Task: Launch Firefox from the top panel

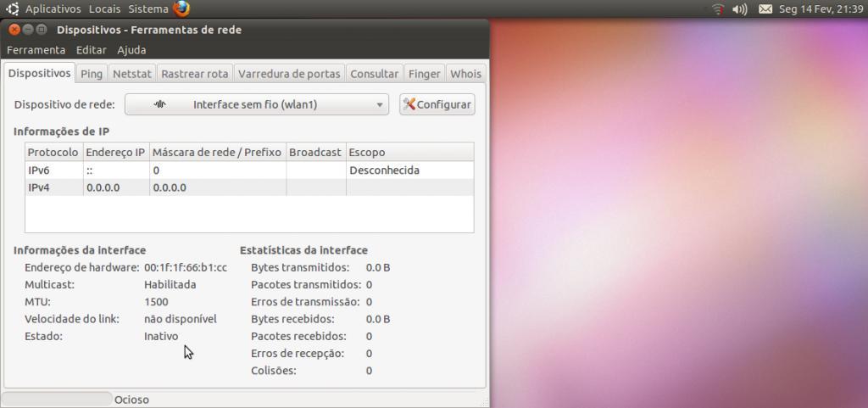Action: (181, 8)
